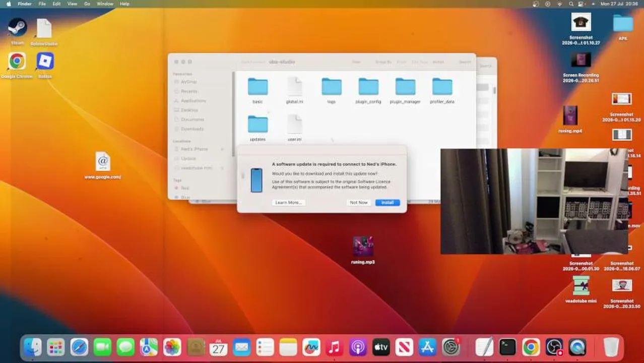The height and width of the screenshot is (363, 644).
Task: Launch Safari from the Dock
Action: click(79, 347)
